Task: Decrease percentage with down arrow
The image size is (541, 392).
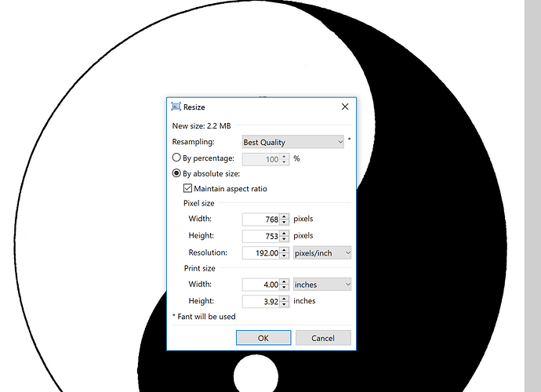Action: tap(285, 162)
